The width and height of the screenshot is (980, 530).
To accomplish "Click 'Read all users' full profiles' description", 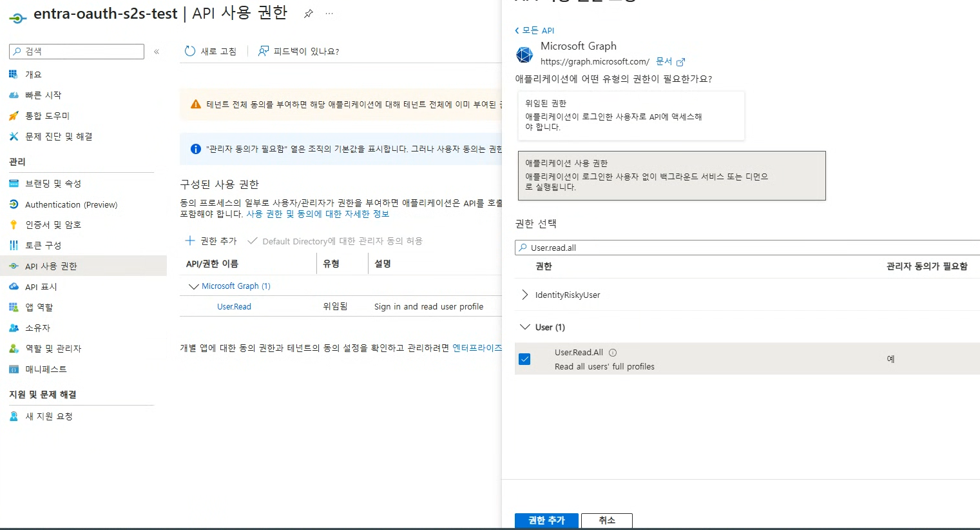I will click(604, 366).
